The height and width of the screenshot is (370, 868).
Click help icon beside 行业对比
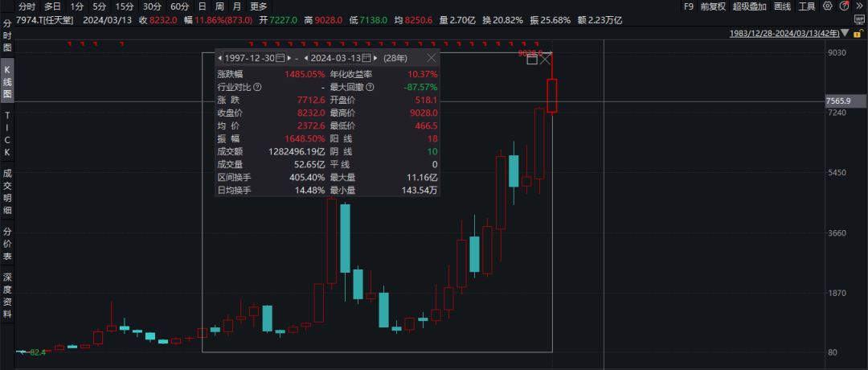click(x=257, y=87)
